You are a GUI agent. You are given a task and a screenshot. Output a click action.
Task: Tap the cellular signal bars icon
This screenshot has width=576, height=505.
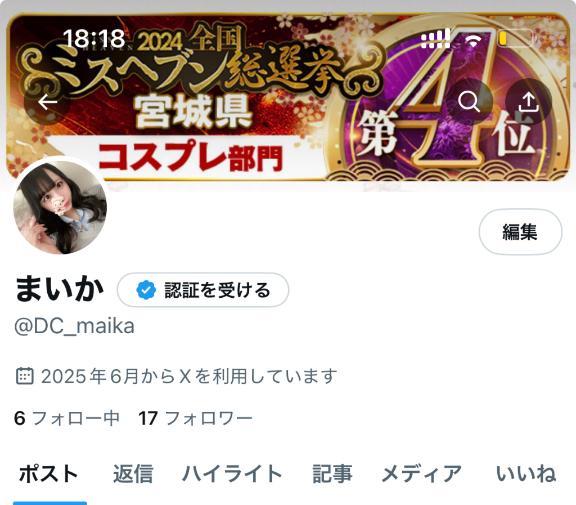pos(436,39)
